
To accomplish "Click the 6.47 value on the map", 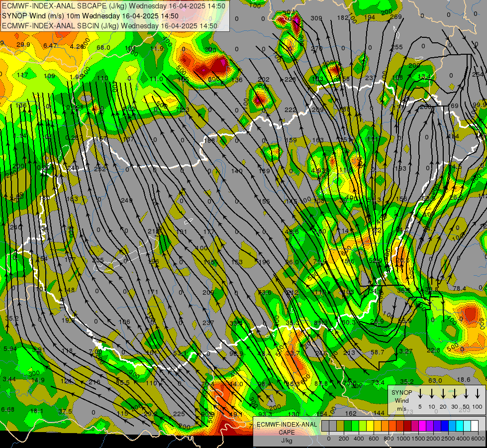I will pyautogui.click(x=50, y=46).
